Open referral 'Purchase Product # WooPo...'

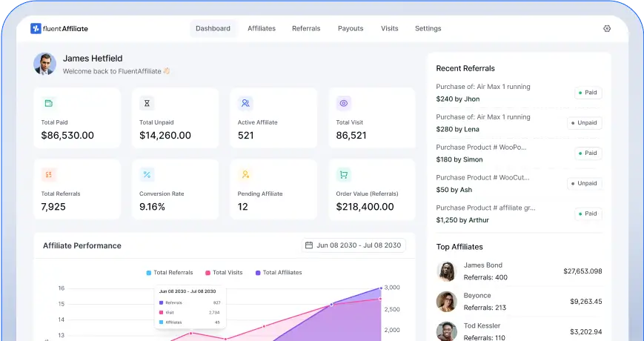coord(481,147)
